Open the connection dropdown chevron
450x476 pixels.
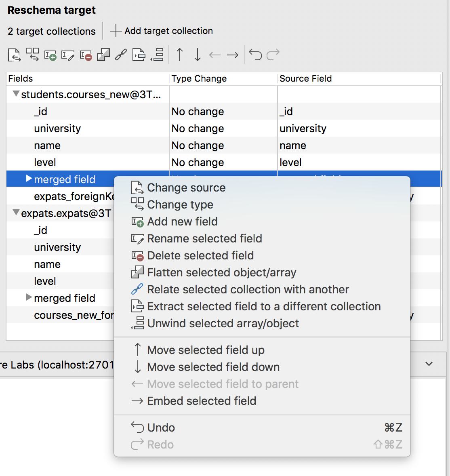(429, 364)
